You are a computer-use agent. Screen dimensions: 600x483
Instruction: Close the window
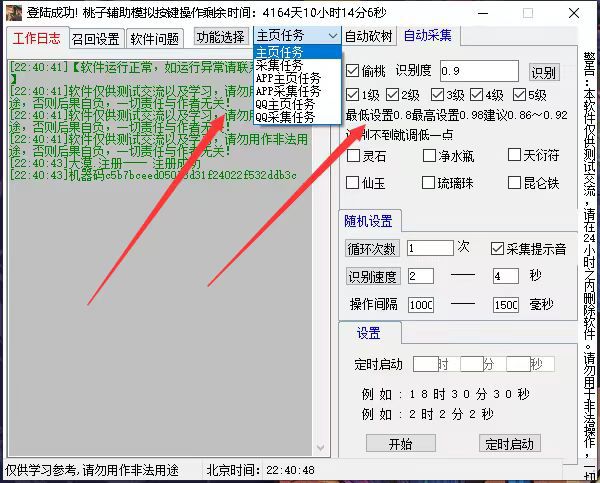click(574, 13)
